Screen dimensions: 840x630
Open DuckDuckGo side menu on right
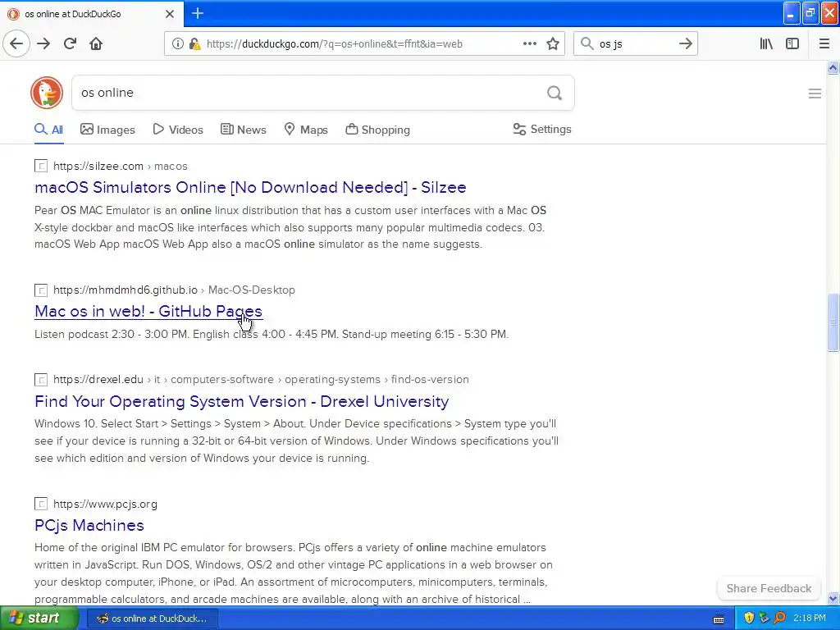tap(815, 94)
